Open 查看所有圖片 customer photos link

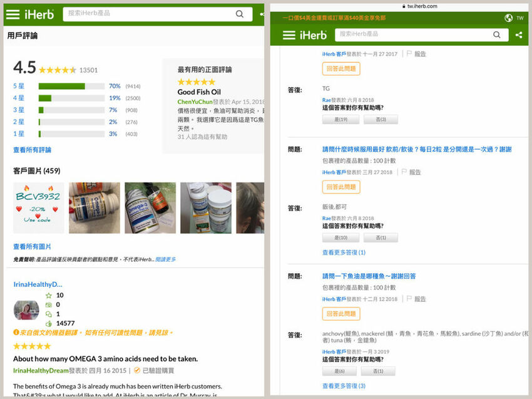(32, 247)
